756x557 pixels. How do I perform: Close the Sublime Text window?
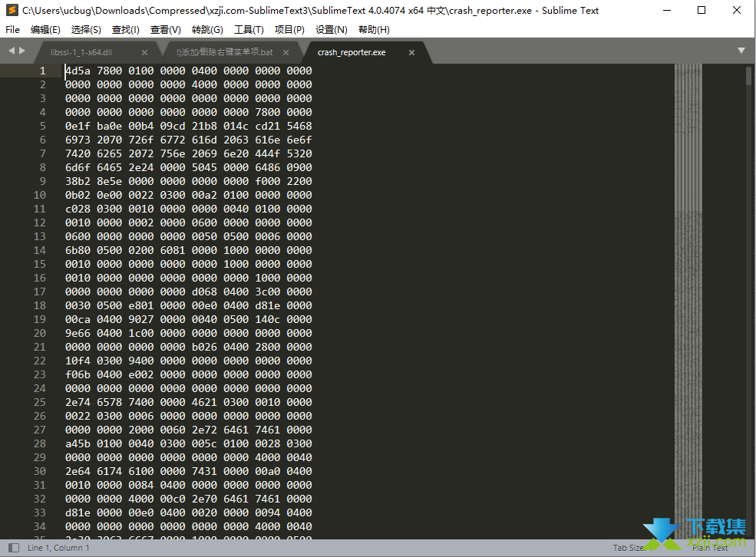pos(737,10)
